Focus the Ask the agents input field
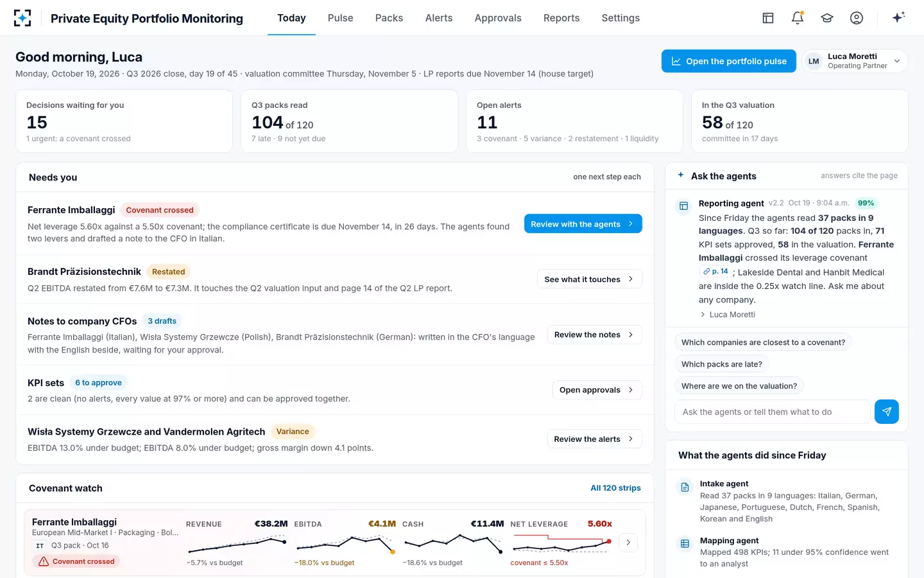924x578 pixels. (773, 412)
